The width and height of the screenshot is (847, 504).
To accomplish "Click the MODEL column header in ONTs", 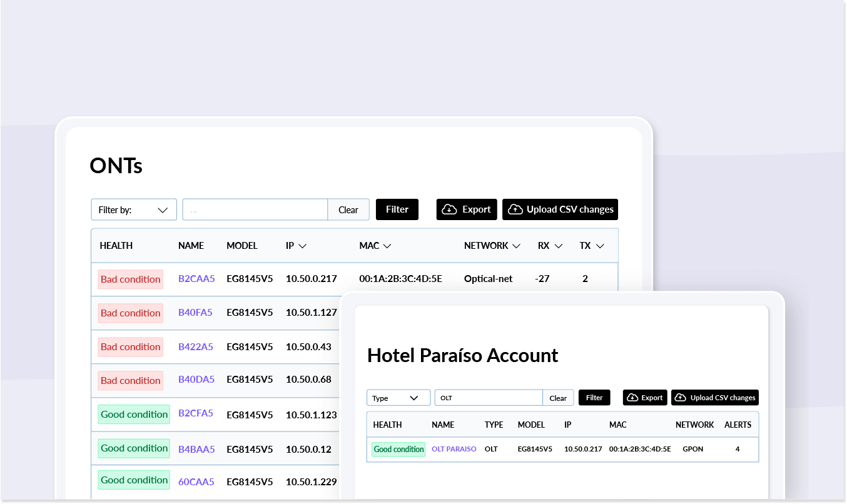I will [x=242, y=246].
